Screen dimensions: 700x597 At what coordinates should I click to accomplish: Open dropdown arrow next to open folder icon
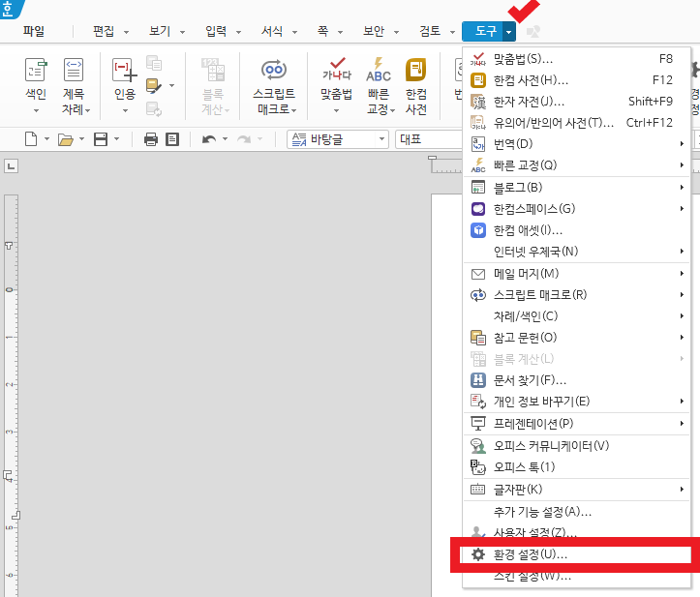(x=81, y=139)
